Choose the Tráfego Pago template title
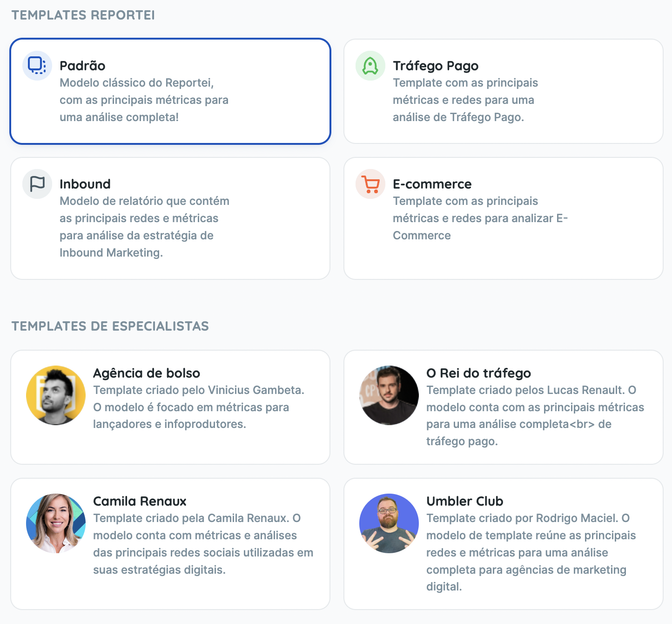This screenshot has width=672, height=624. tap(436, 66)
